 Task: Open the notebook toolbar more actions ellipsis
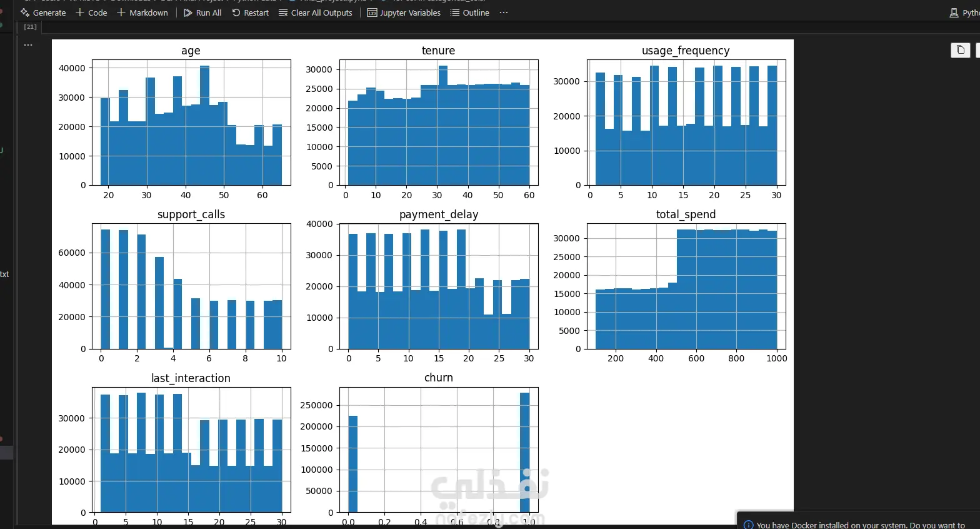504,13
